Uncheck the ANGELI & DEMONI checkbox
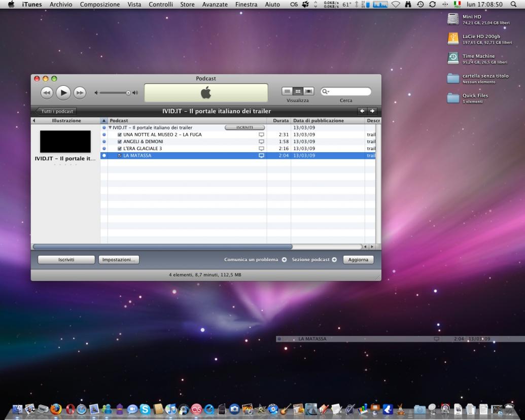 (x=120, y=142)
